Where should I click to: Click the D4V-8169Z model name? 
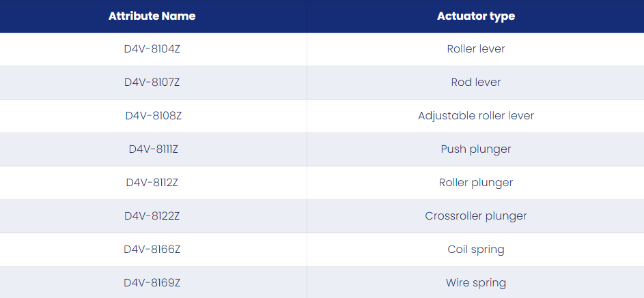tap(152, 283)
